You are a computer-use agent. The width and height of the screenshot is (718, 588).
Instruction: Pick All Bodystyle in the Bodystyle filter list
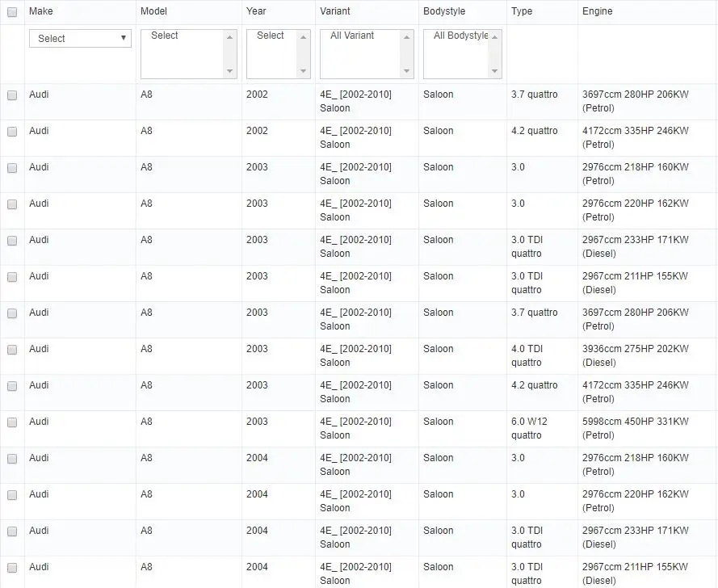[x=460, y=36]
